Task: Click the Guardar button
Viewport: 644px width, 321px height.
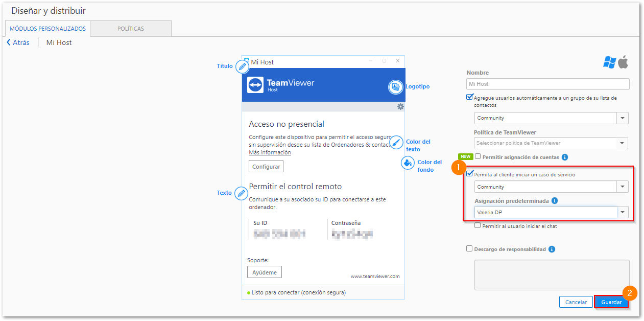Action: click(x=611, y=302)
